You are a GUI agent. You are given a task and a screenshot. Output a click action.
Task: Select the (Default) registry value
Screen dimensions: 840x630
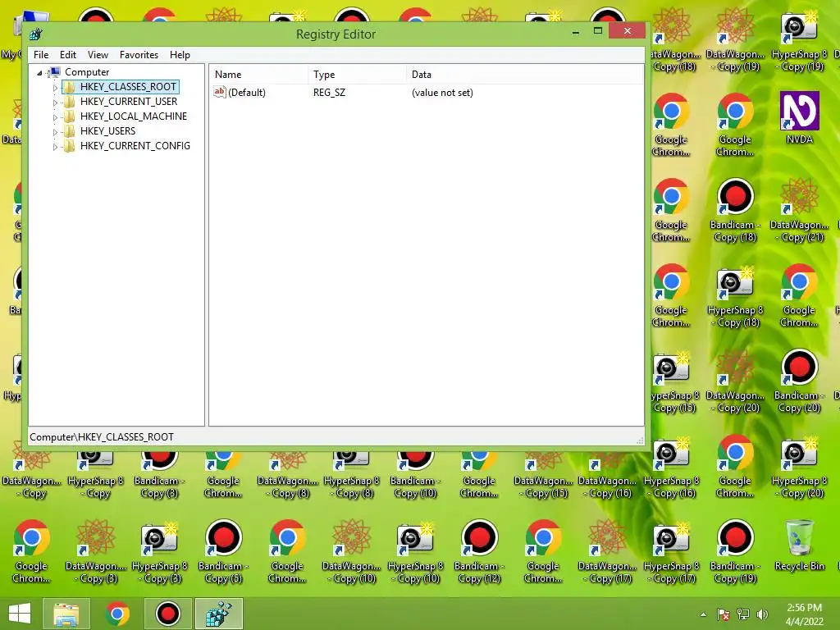(x=246, y=93)
